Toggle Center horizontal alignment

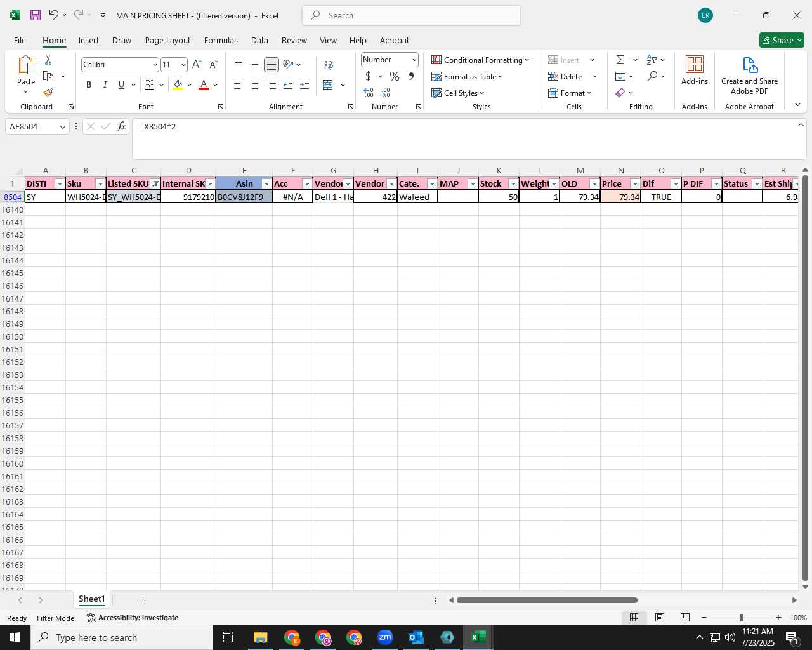[254, 85]
